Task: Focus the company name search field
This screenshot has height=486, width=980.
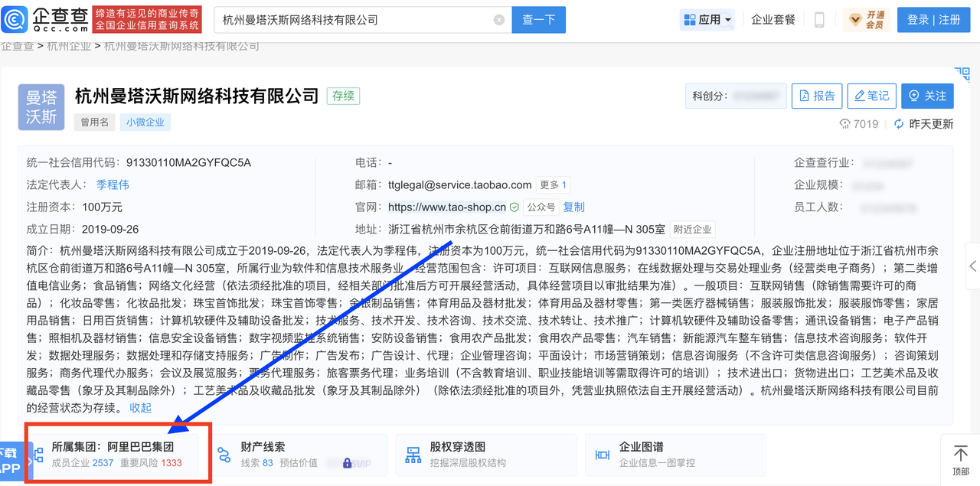Action: [363, 20]
